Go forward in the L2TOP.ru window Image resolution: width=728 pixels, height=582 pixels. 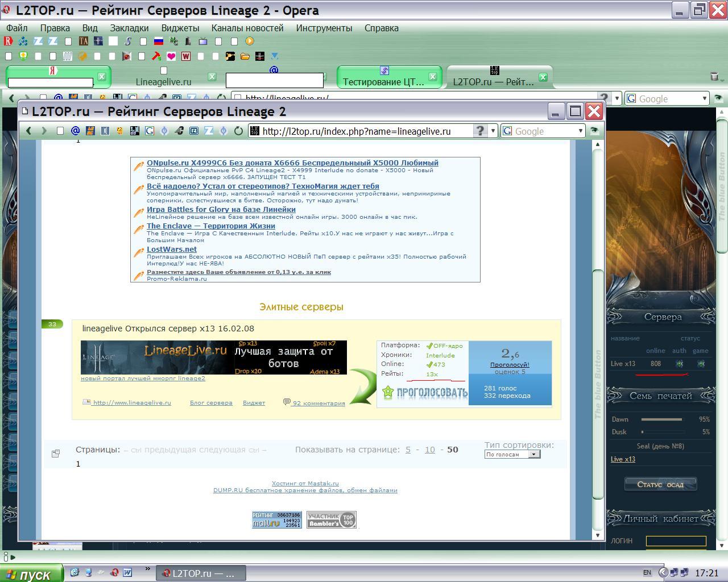[x=44, y=131]
